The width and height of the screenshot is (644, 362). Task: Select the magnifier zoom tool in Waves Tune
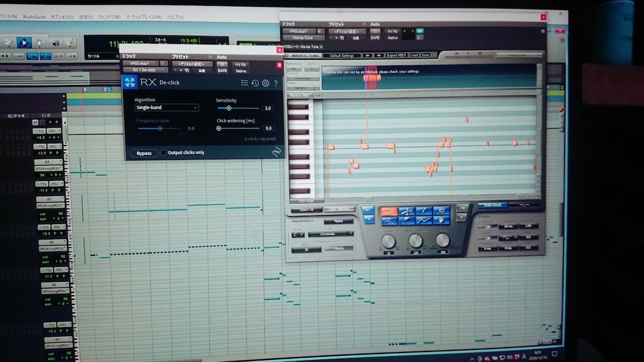click(441, 211)
